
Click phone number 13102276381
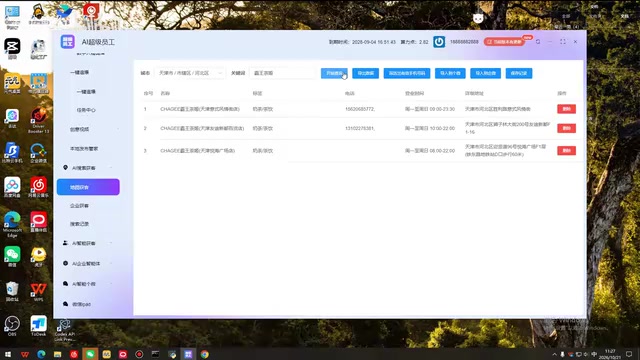click(360, 128)
